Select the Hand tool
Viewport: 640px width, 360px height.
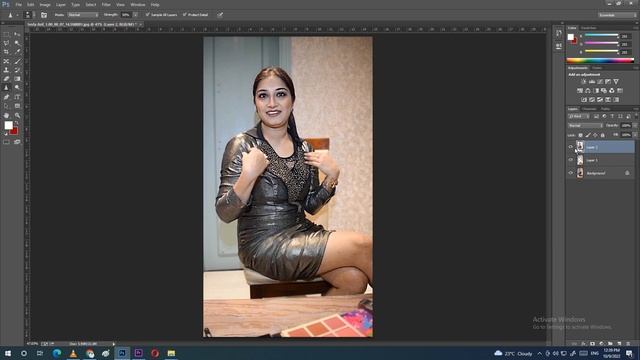point(7,116)
